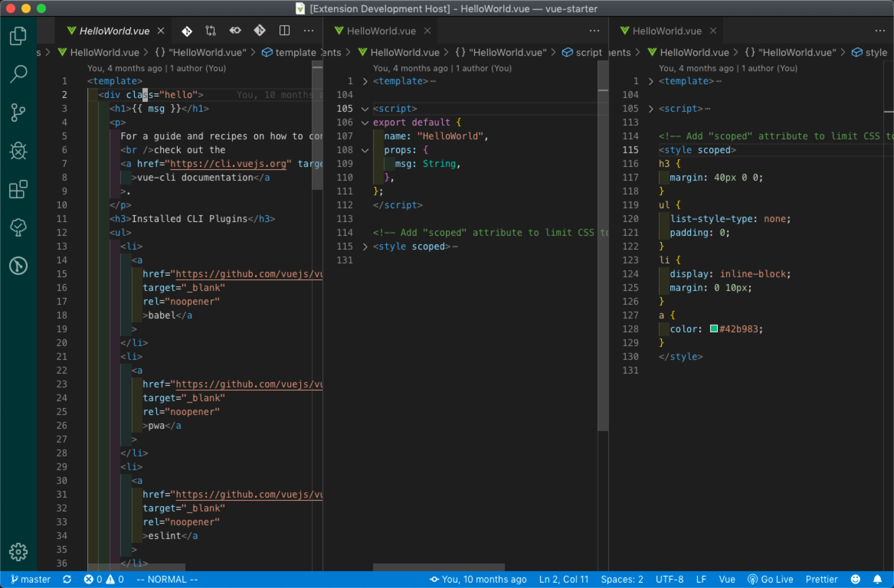Image resolution: width=894 pixels, height=588 pixels.
Task: Open feedback smiley in status bar
Action: point(855,580)
